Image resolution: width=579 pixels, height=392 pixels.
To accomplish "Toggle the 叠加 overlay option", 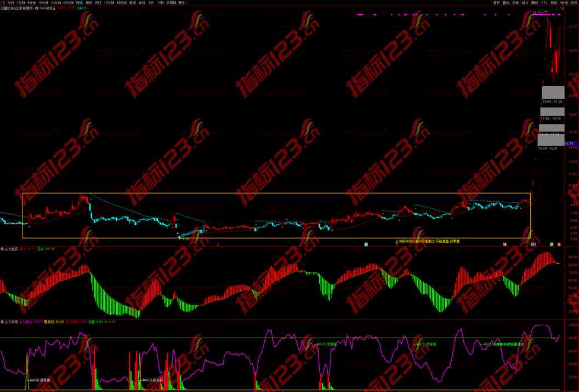I will [x=506, y=3].
